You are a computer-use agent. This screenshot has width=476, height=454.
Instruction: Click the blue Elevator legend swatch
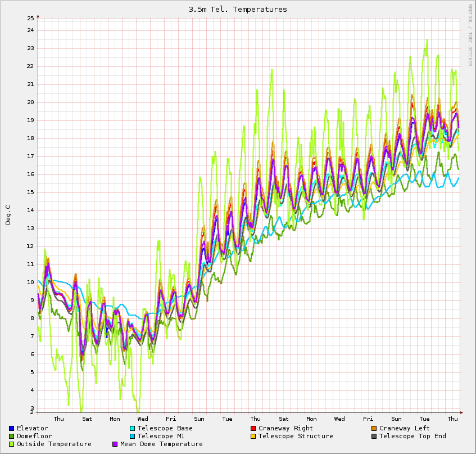12,428
